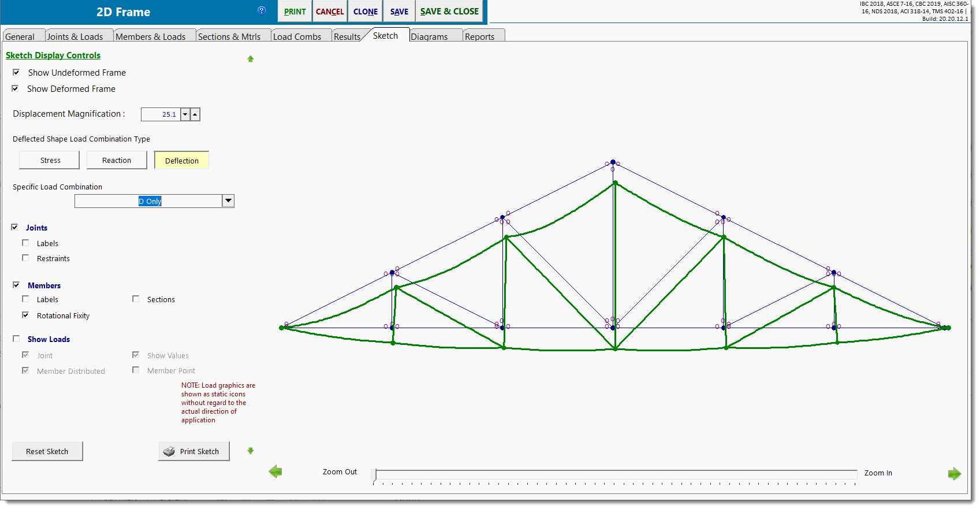
Task: Click the blue help question mark icon
Action: (262, 10)
